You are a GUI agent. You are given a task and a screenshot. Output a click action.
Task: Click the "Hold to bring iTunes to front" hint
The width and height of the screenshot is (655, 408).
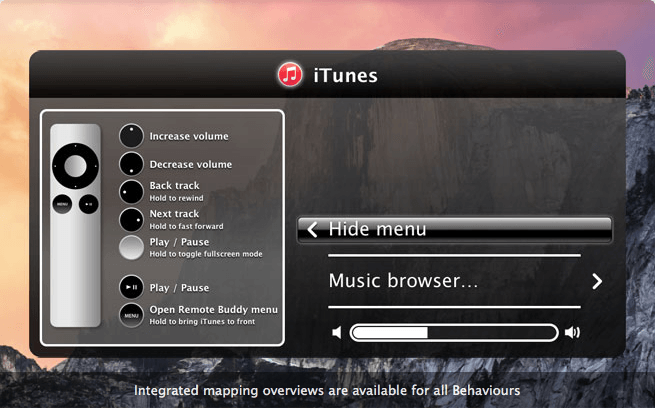202,322
